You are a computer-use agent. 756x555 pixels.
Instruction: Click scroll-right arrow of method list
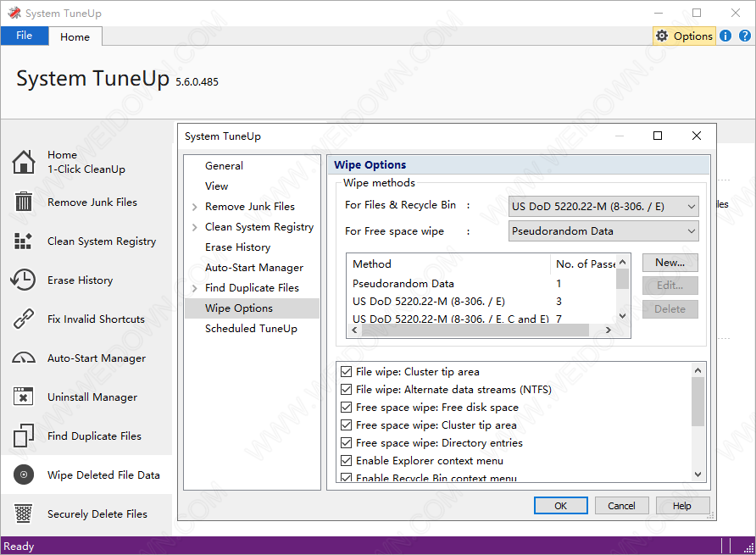pos(609,330)
